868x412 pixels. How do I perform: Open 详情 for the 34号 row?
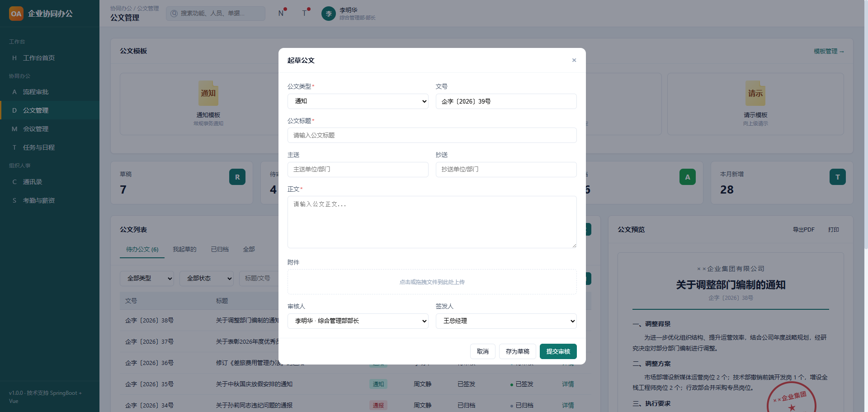coord(568,405)
